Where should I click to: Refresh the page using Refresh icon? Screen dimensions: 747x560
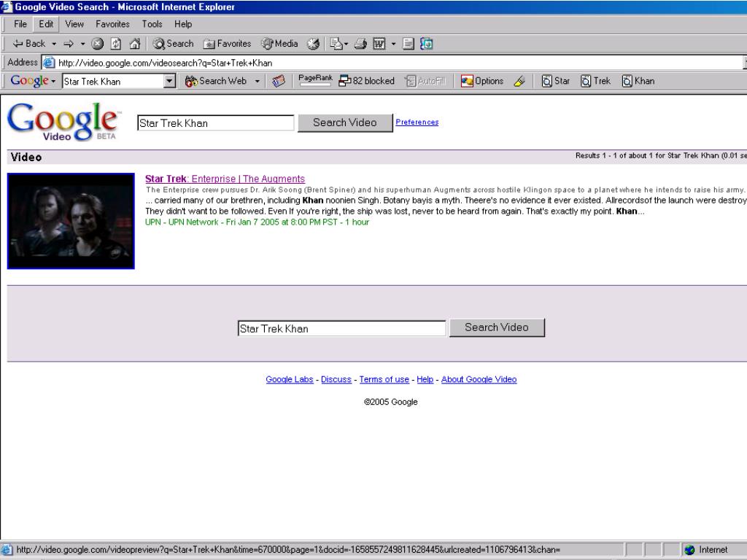(x=116, y=44)
